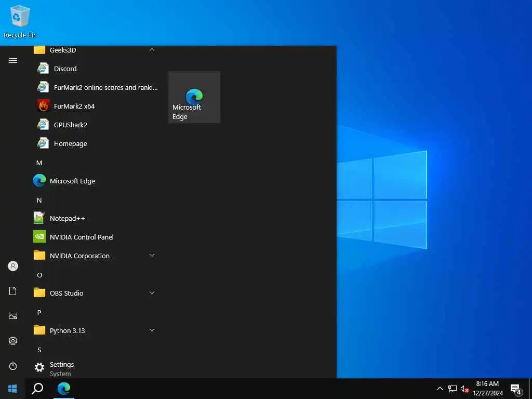Screen dimensions: 532x399
Task: Open Notepad++ from the app list
Action: coord(97,218)
